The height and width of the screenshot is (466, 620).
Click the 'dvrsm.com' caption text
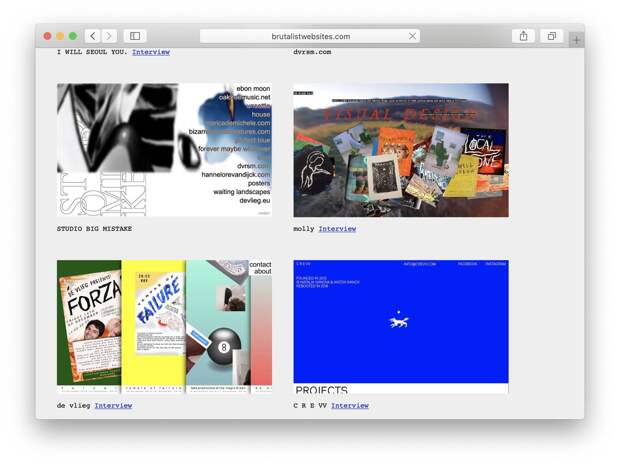(312, 52)
